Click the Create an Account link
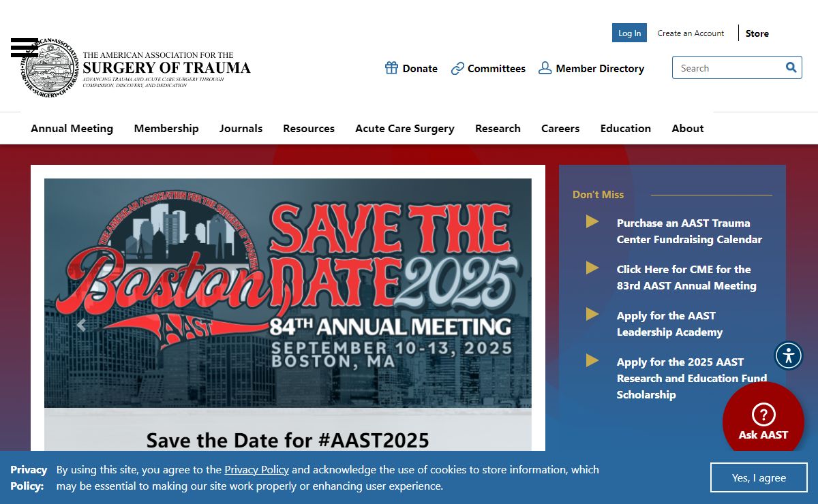This screenshot has width=818, height=504. [x=691, y=33]
